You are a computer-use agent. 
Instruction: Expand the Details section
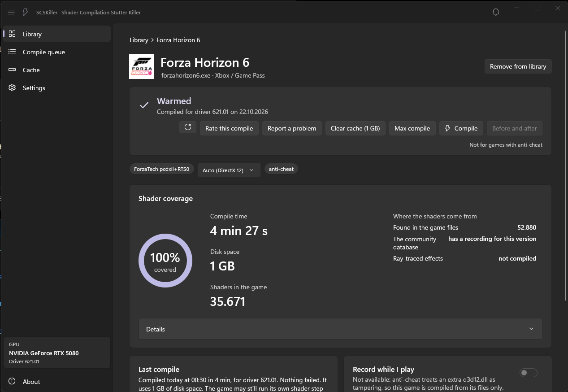(340, 329)
